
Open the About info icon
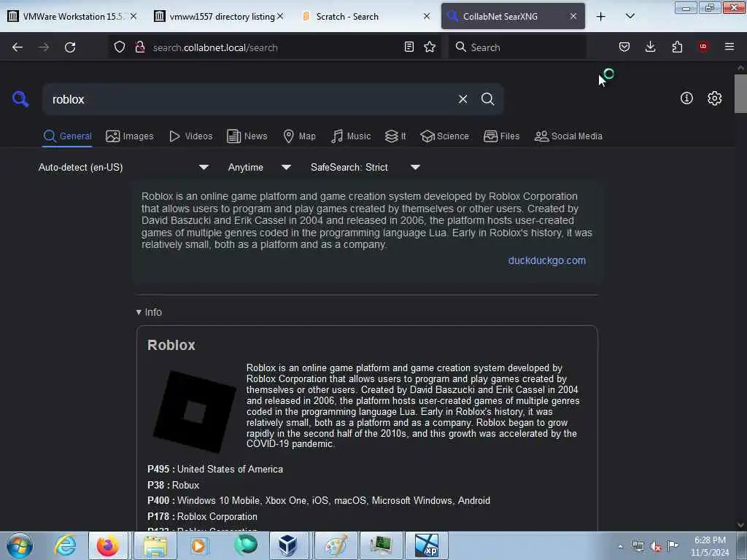pos(686,98)
